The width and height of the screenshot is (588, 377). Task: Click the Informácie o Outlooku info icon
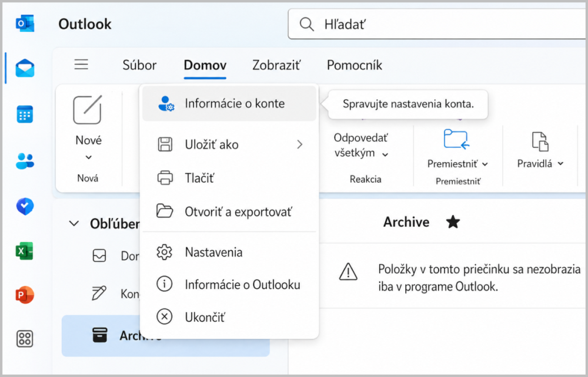point(164,284)
